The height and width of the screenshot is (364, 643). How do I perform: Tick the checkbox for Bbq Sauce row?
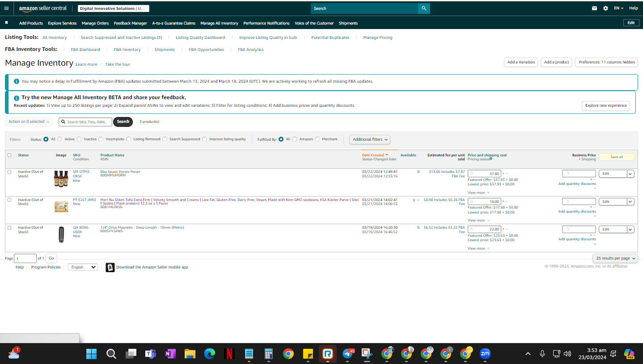pyautogui.click(x=9, y=172)
